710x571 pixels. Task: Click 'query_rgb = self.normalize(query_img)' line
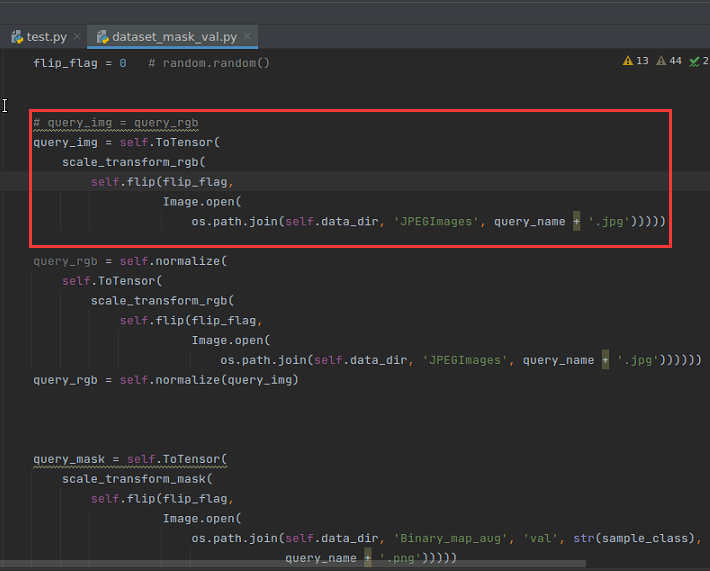(166, 380)
